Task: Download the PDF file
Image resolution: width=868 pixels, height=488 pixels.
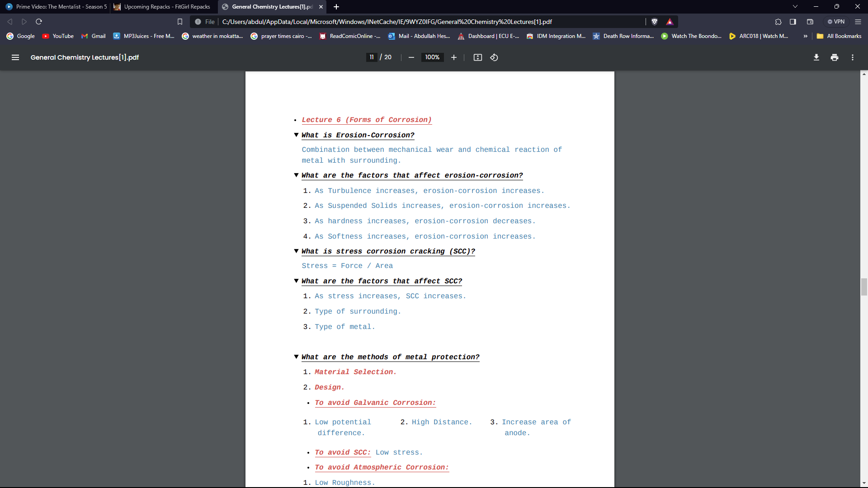Action: click(x=816, y=57)
